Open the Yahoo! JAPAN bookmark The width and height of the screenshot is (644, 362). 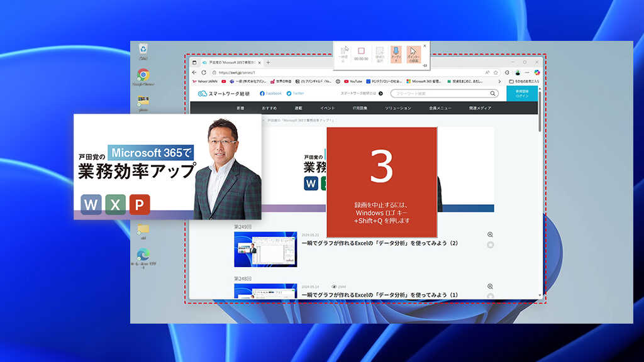click(205, 81)
